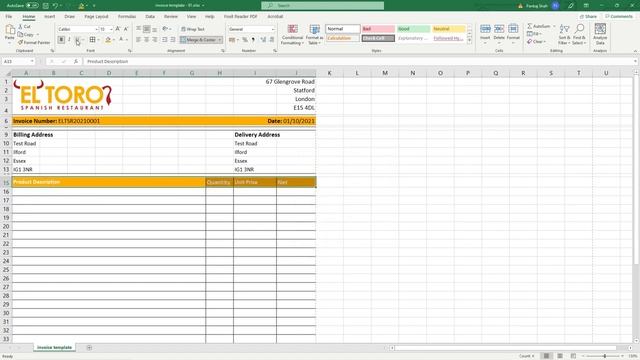Click the zoom slider in status bar

pos(604,356)
